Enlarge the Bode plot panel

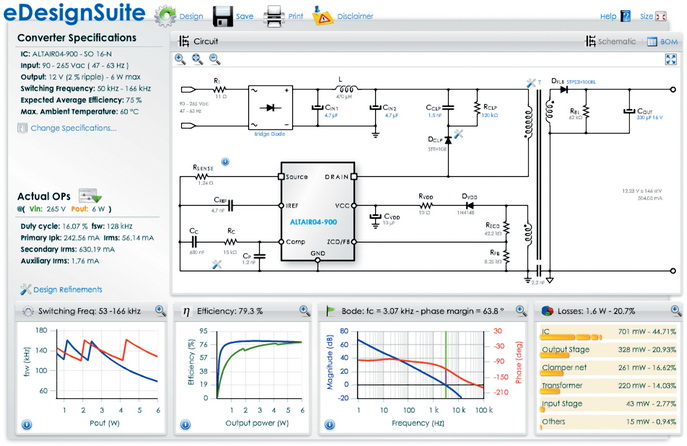point(521,311)
